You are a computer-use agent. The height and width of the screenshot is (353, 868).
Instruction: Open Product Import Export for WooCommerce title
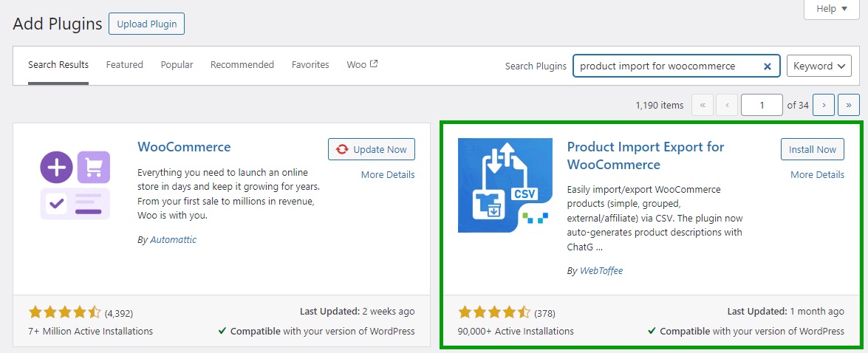click(x=646, y=156)
